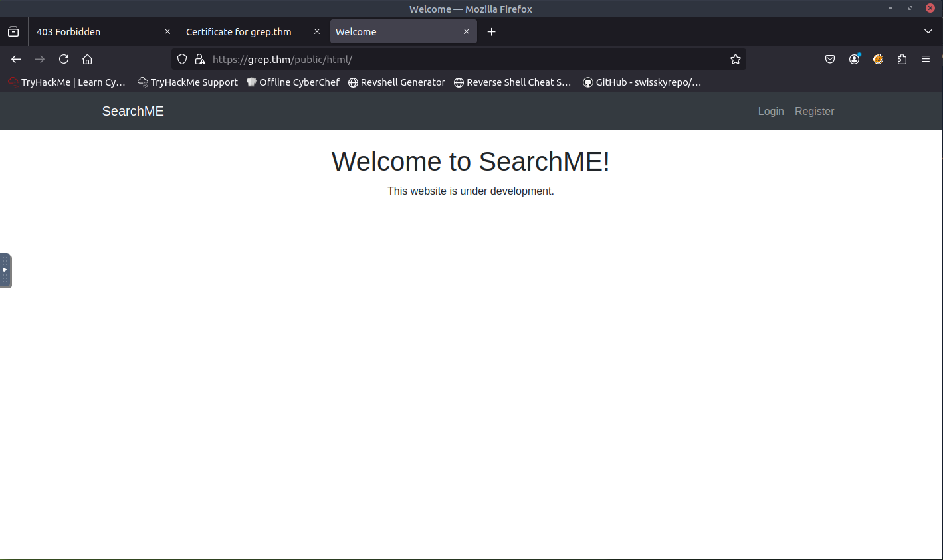This screenshot has height=560, width=943.
Task: Click the URL address bar field
Action: tap(465, 59)
